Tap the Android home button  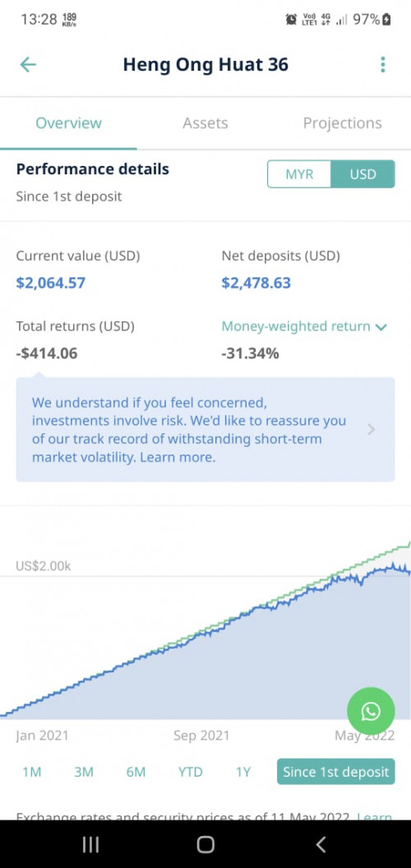click(x=205, y=844)
